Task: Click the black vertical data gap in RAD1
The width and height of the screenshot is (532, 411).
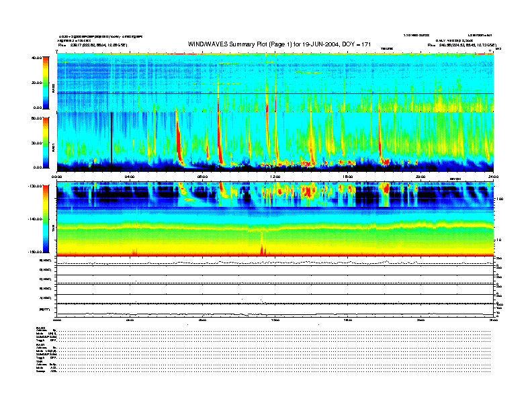Action: 111,138
